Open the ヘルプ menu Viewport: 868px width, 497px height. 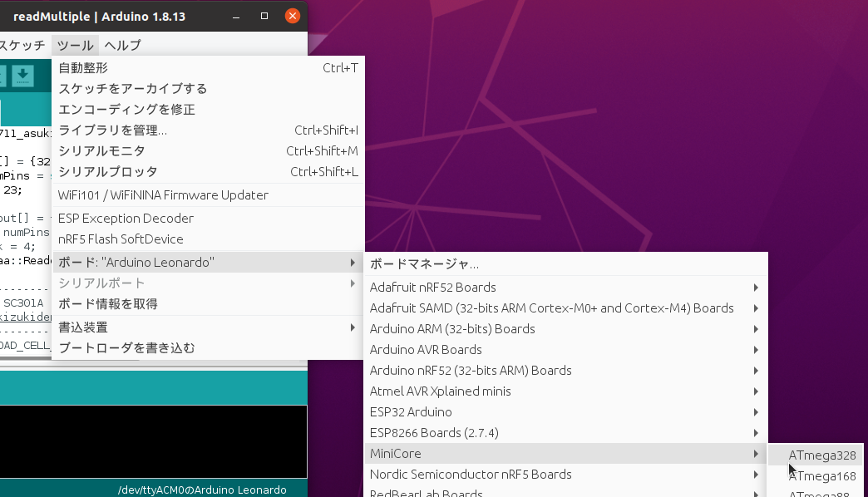[122, 46]
